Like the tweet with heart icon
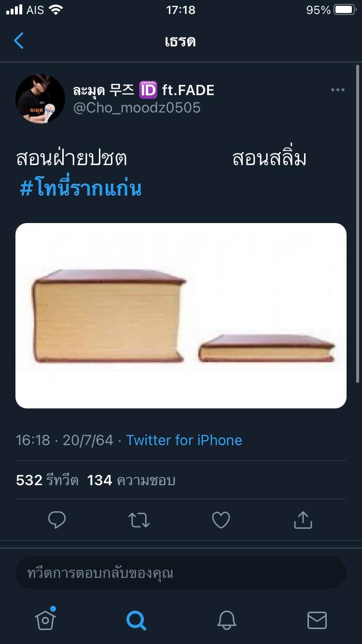This screenshot has height=644, width=362. click(x=221, y=520)
